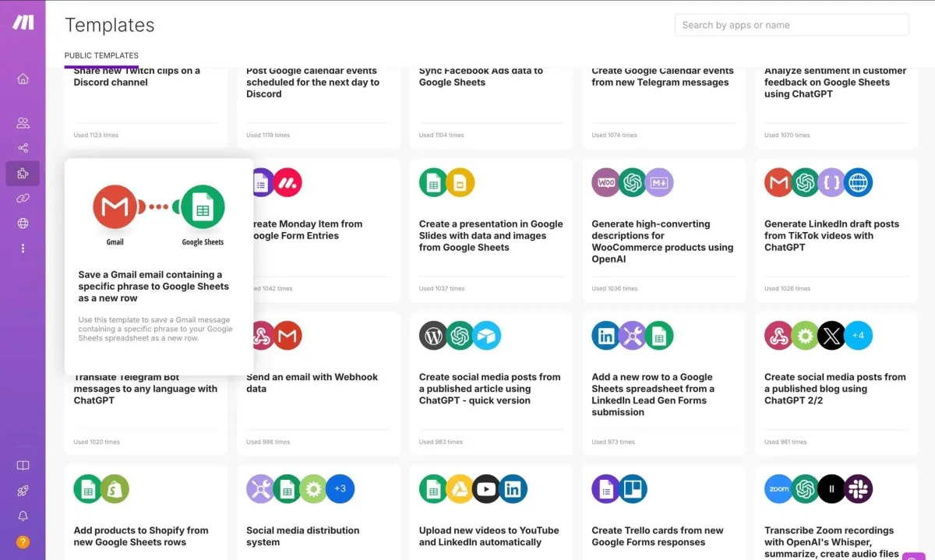Viewport: 935px width, 560px height.
Task: Show the +3 more apps on distribution card
Action: click(x=340, y=489)
